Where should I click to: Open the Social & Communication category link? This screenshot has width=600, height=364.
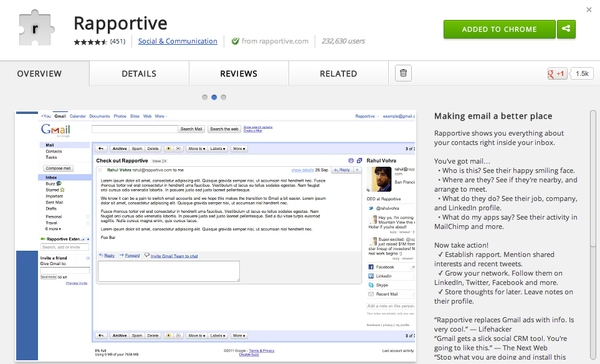click(x=178, y=41)
